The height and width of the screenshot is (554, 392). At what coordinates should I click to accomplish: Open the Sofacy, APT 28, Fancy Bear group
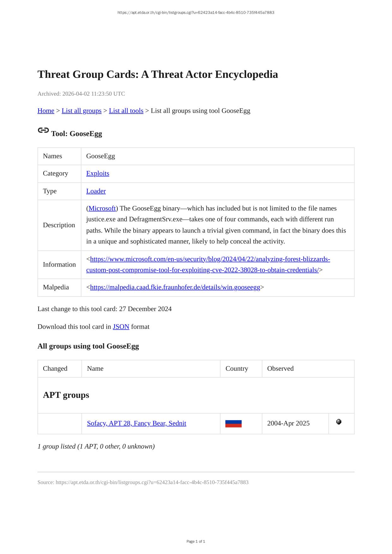136,423
